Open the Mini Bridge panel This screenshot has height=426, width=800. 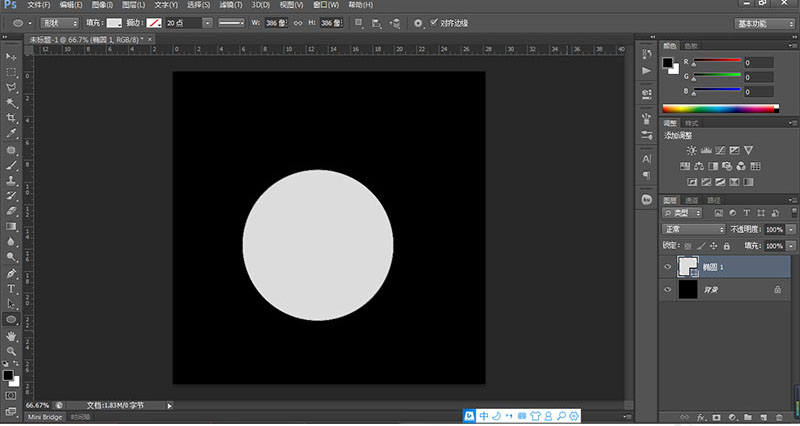43,416
